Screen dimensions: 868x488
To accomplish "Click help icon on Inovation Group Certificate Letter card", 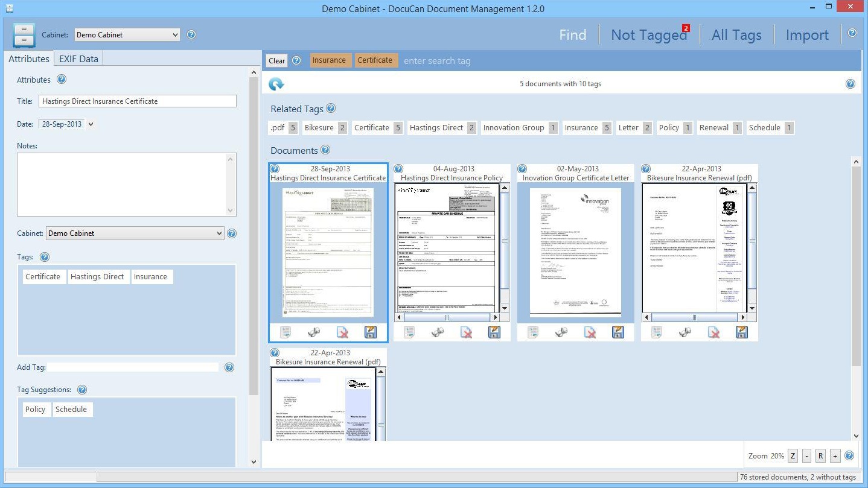I will click(x=522, y=169).
